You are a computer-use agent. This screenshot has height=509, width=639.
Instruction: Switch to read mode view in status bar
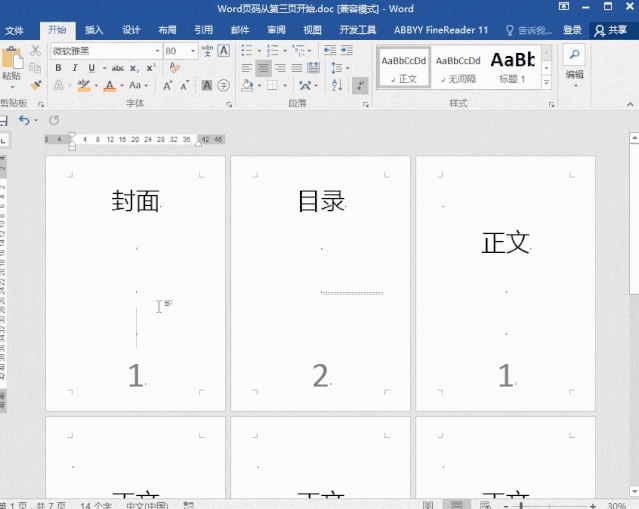(428, 505)
